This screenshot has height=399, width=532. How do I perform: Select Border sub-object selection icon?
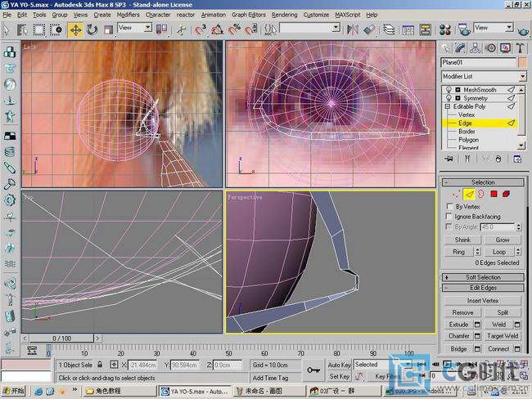481,195
